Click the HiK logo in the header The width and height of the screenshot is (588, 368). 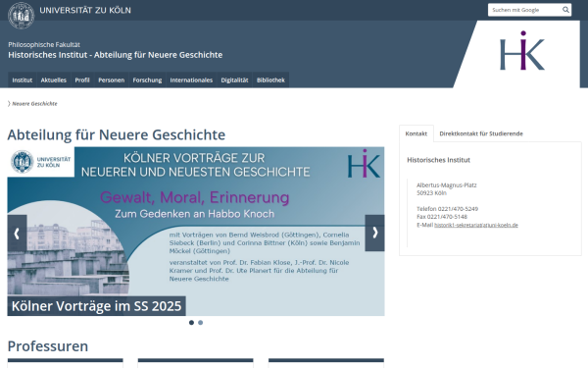pyautogui.click(x=522, y=50)
